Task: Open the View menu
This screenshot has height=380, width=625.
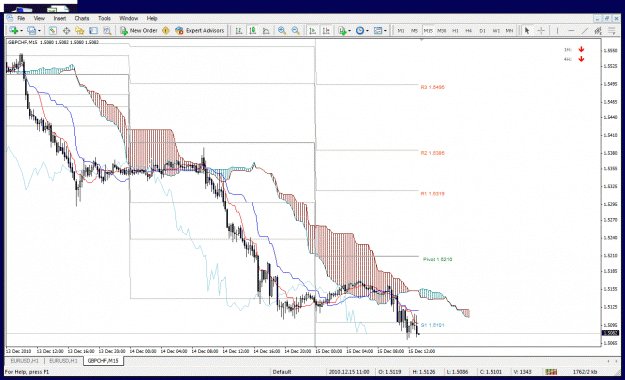Action: [x=39, y=18]
